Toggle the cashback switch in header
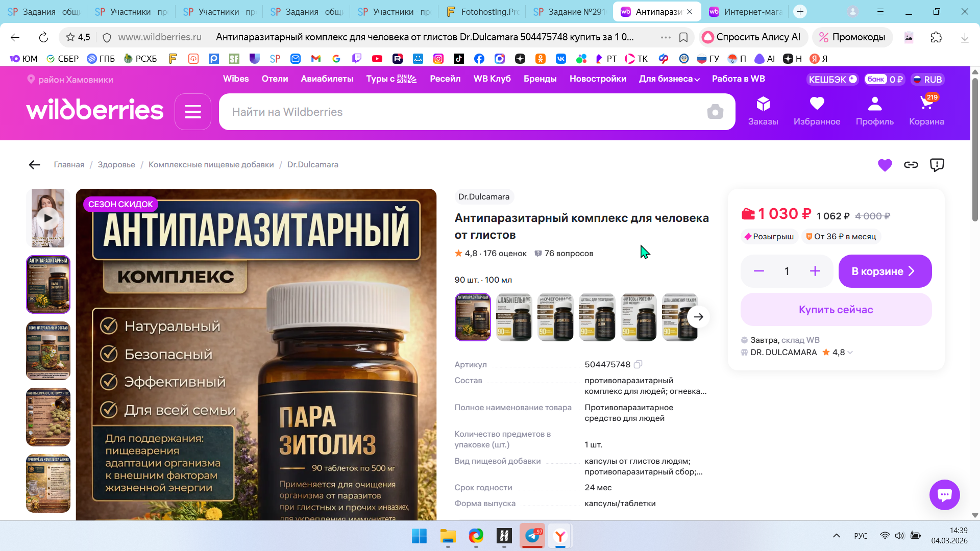 click(852, 79)
